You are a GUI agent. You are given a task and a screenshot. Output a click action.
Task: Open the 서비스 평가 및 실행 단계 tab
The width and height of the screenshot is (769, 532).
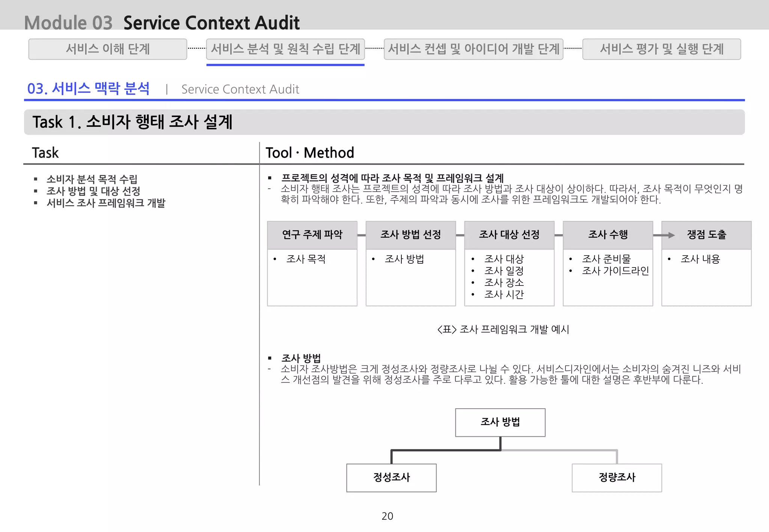(x=662, y=49)
